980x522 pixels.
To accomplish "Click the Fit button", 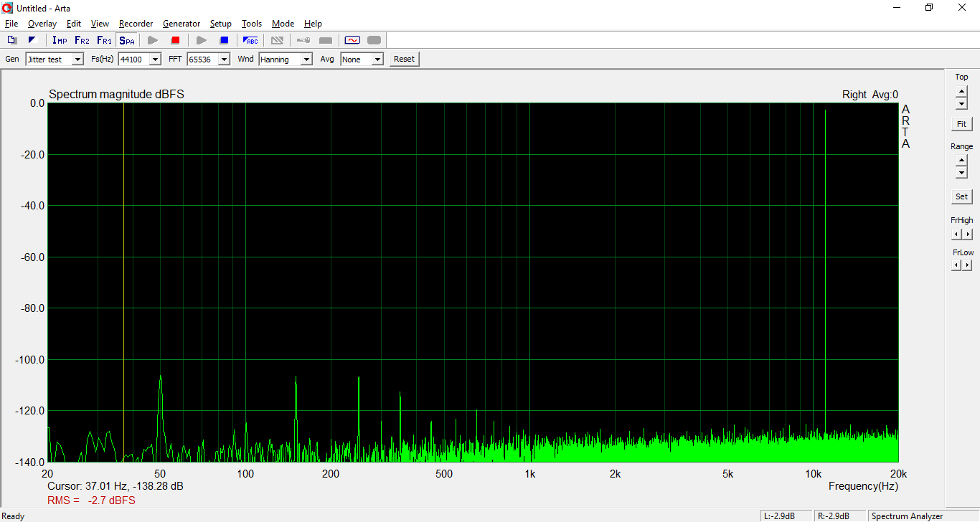I will tap(961, 124).
